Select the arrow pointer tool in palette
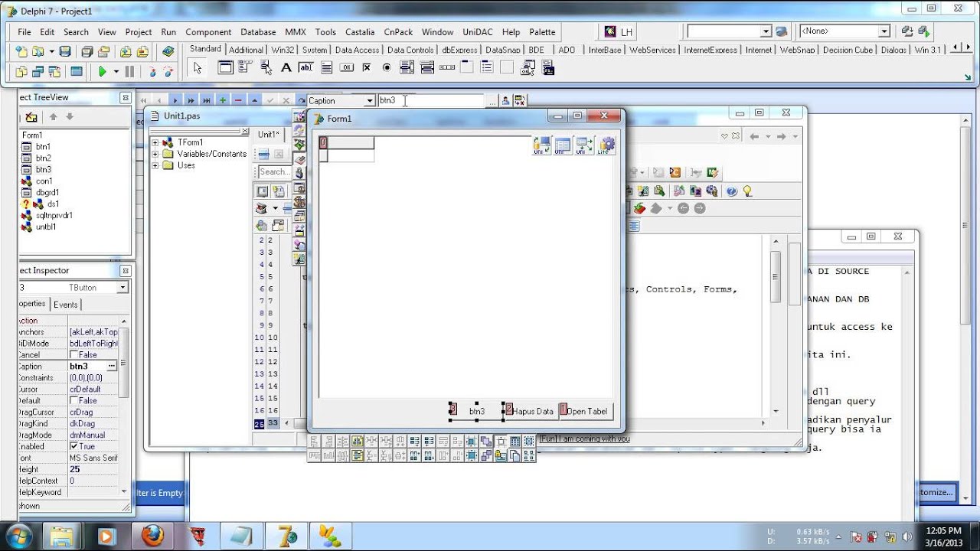 (198, 68)
